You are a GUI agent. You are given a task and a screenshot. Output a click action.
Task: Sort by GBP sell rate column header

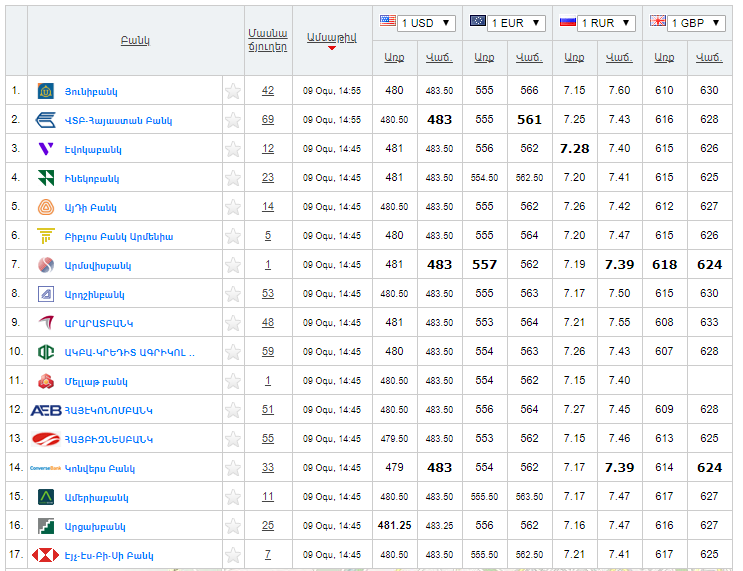[709, 57]
